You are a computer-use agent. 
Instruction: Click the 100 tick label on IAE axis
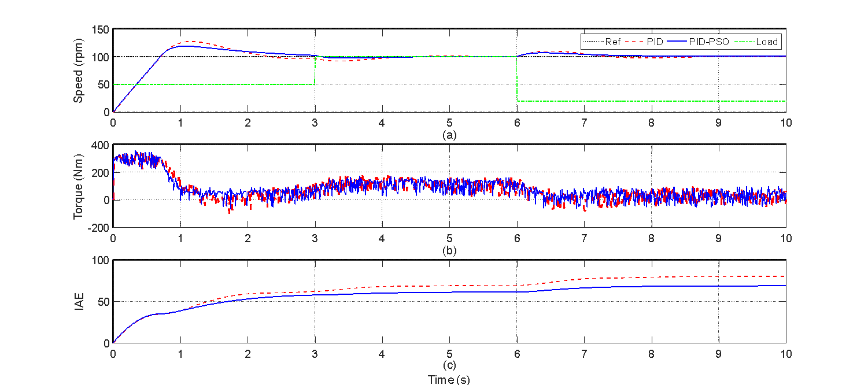(102, 260)
